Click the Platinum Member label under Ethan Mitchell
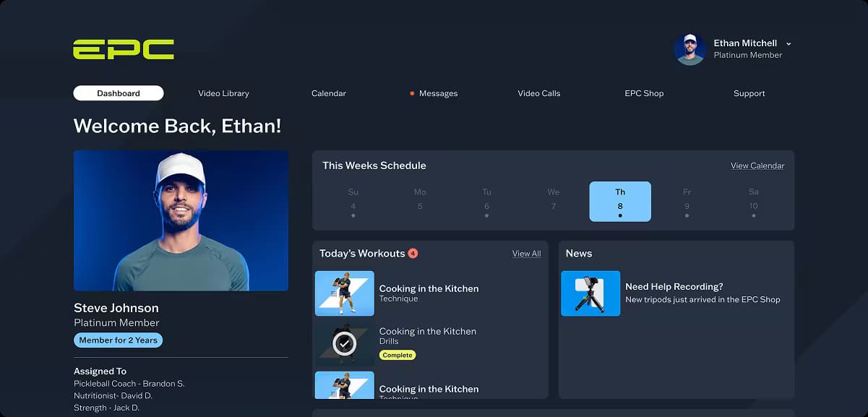 (748, 55)
